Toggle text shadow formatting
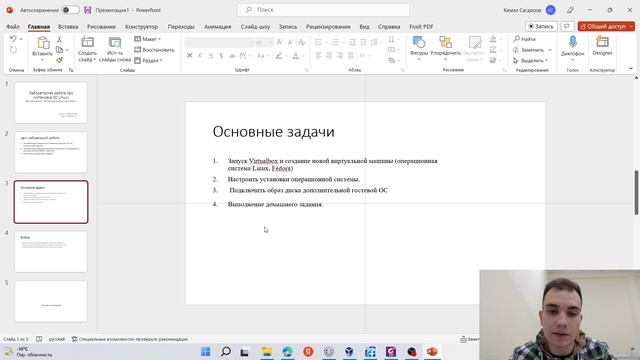This screenshot has height=360, width=640. point(232,56)
